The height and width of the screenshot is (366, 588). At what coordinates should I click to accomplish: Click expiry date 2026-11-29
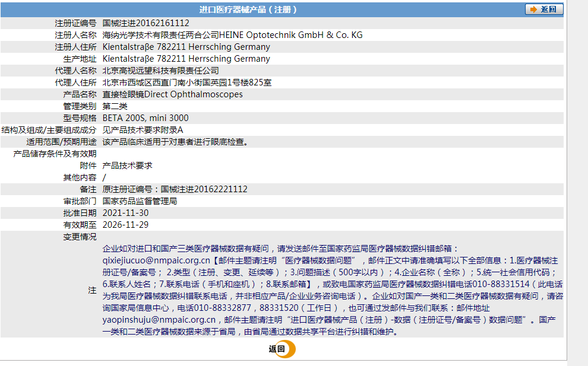pyautogui.click(x=126, y=225)
